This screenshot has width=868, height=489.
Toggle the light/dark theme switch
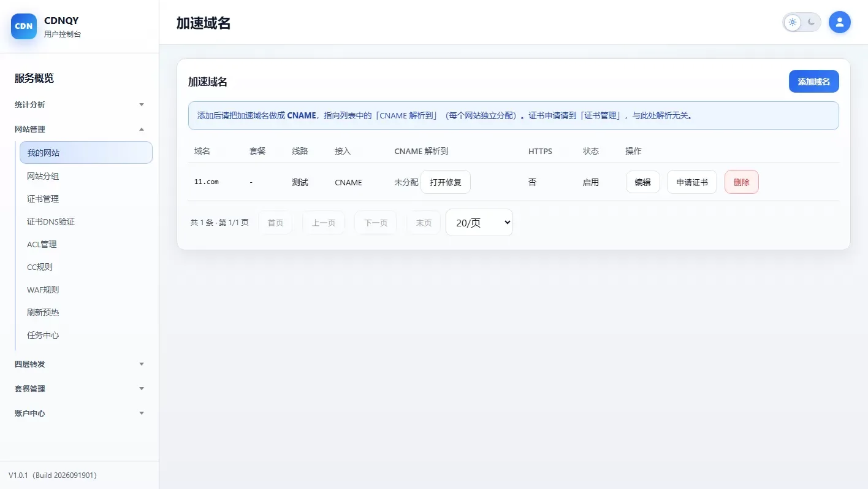[x=801, y=23]
